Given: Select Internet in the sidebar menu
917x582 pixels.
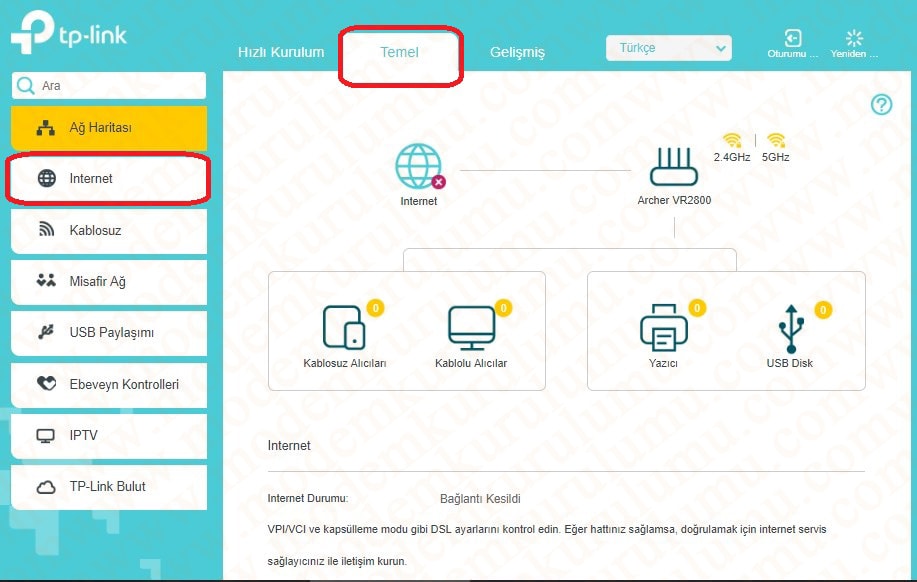Looking at the screenshot, I should tap(108, 179).
